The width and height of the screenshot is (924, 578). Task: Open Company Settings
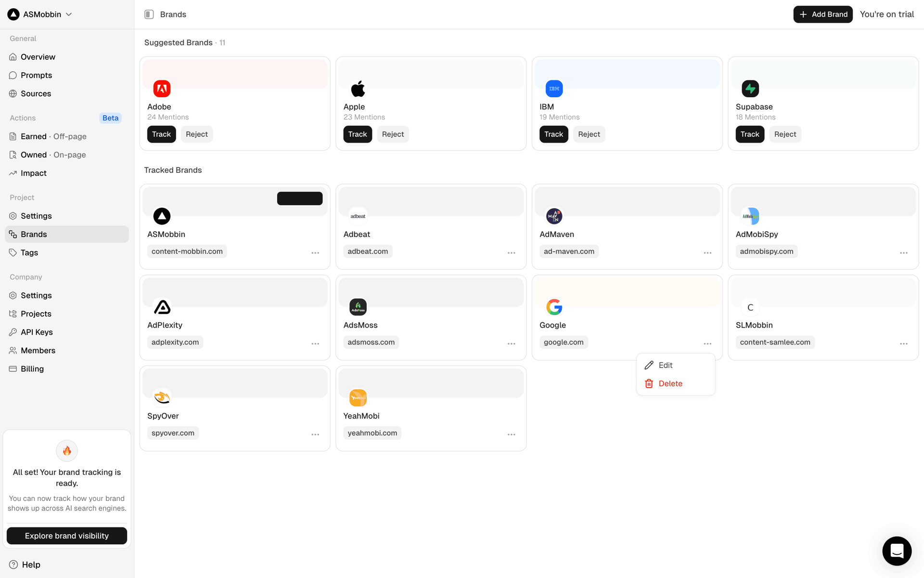(x=67, y=295)
